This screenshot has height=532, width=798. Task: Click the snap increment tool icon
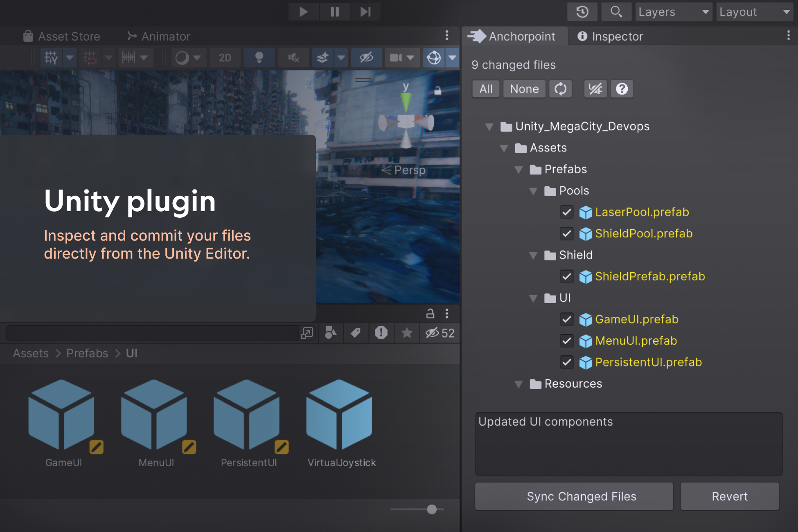90,58
